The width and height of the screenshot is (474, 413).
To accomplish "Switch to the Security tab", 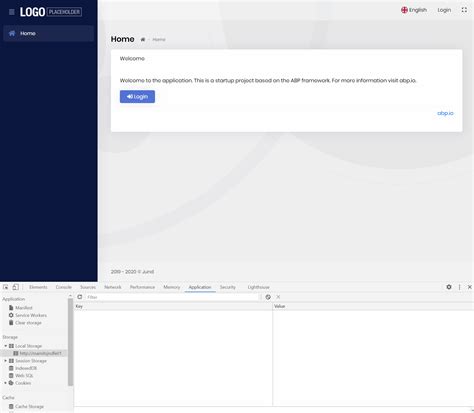I will click(228, 287).
